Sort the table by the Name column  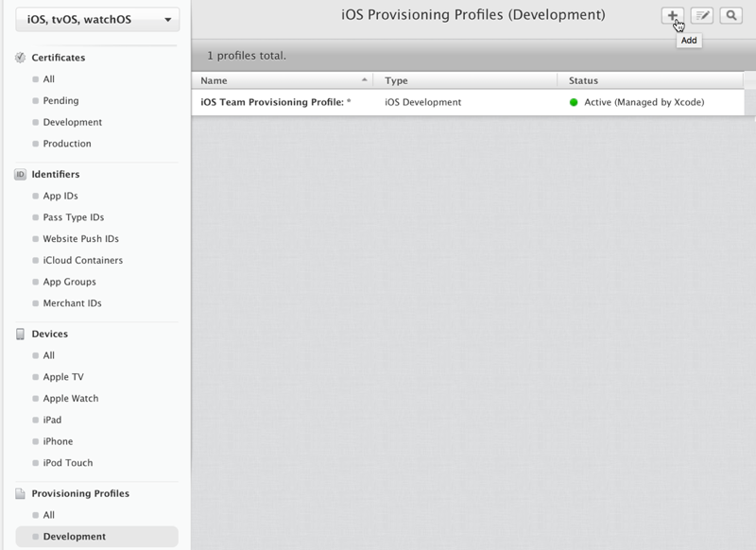pyautogui.click(x=282, y=80)
